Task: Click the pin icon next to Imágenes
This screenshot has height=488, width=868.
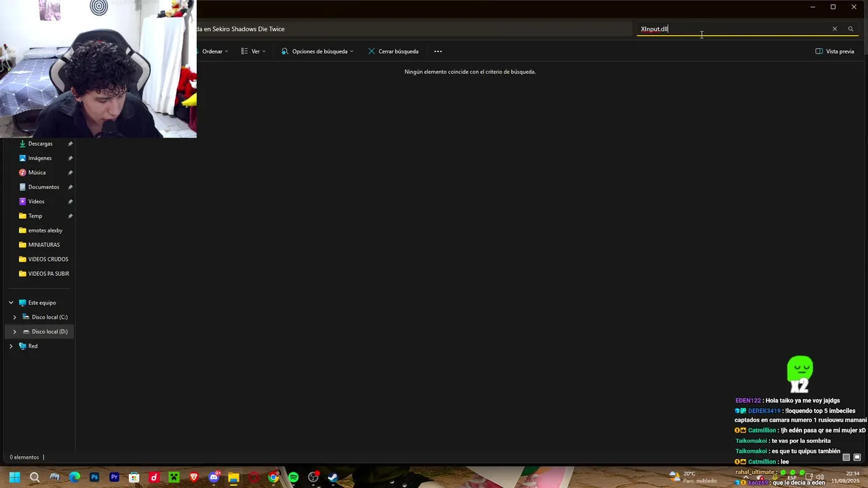Action: (x=70, y=158)
